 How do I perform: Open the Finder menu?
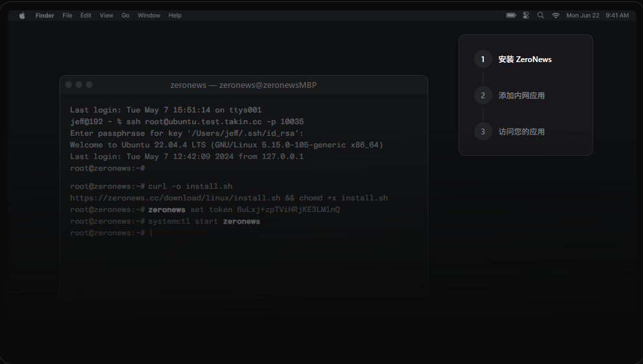point(45,16)
